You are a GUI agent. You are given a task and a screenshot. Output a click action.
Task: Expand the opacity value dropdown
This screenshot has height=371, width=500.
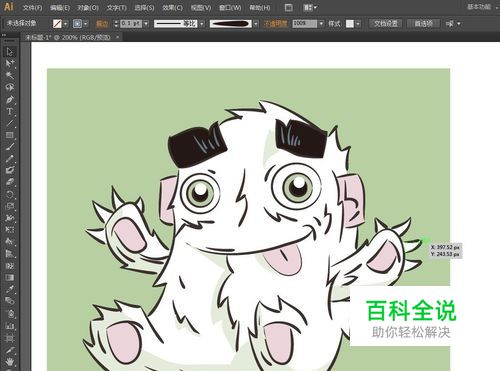pyautogui.click(x=321, y=24)
